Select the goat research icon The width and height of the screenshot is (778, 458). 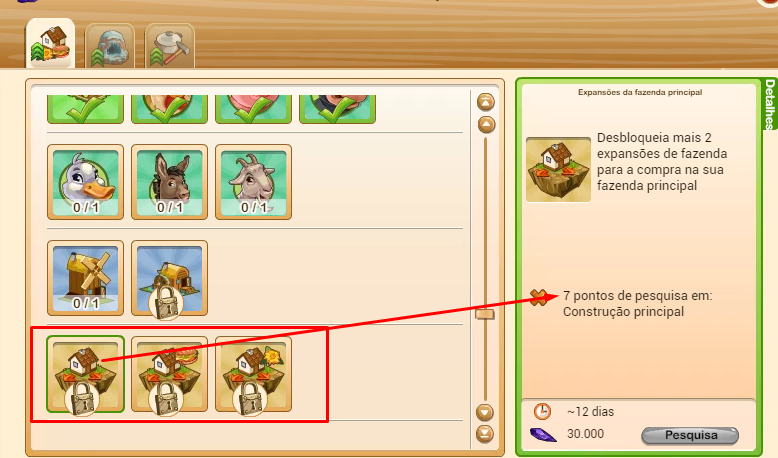[253, 182]
